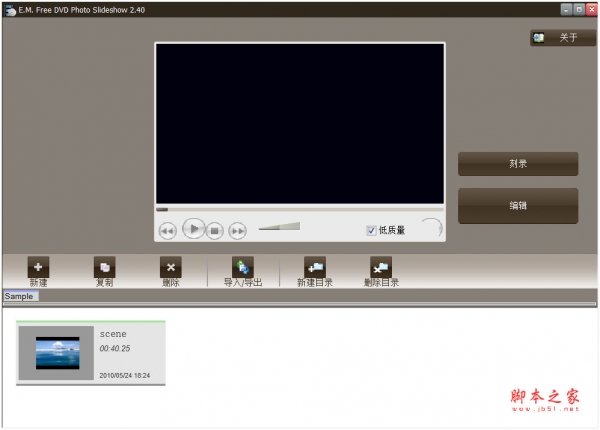
Task: Switch to the Sample tab
Action: click(x=21, y=296)
